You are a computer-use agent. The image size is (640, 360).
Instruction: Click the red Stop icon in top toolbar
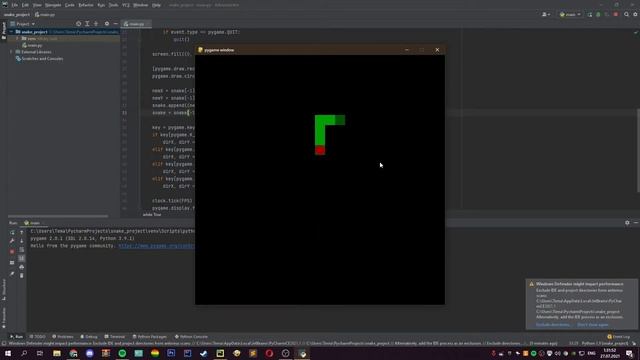click(616, 15)
